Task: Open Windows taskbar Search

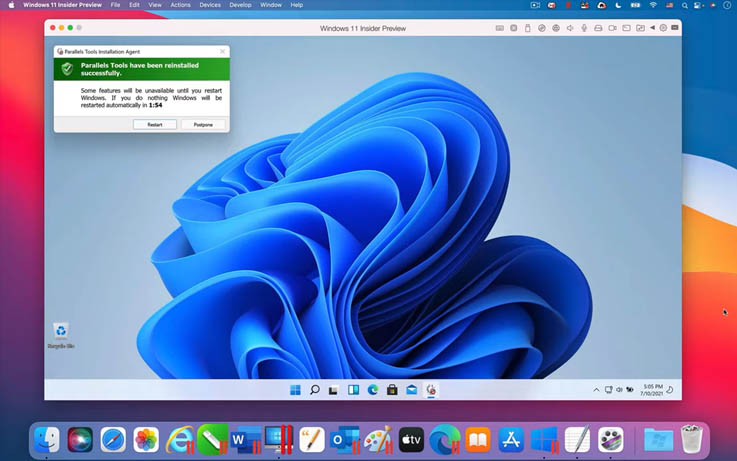Action: (314, 390)
